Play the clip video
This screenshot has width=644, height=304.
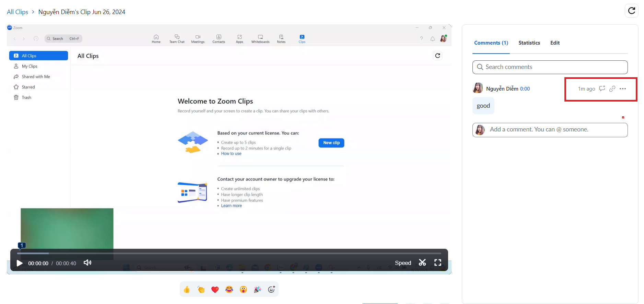(x=20, y=263)
